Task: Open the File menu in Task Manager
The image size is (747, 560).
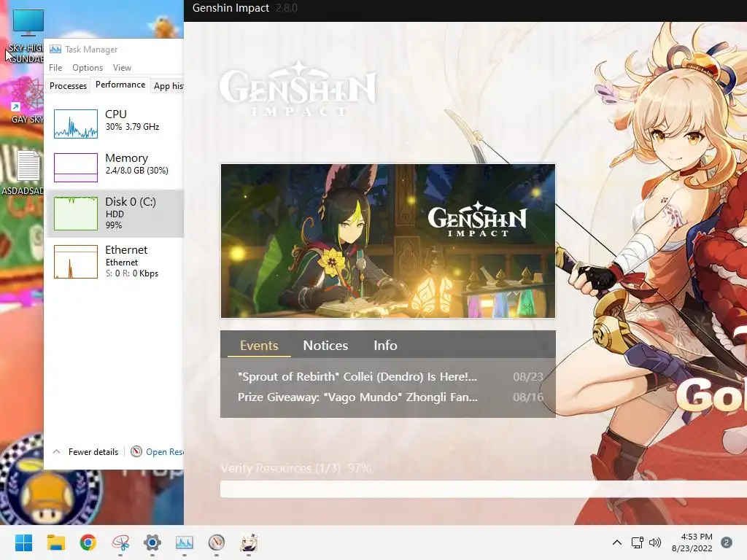Action: tap(55, 68)
